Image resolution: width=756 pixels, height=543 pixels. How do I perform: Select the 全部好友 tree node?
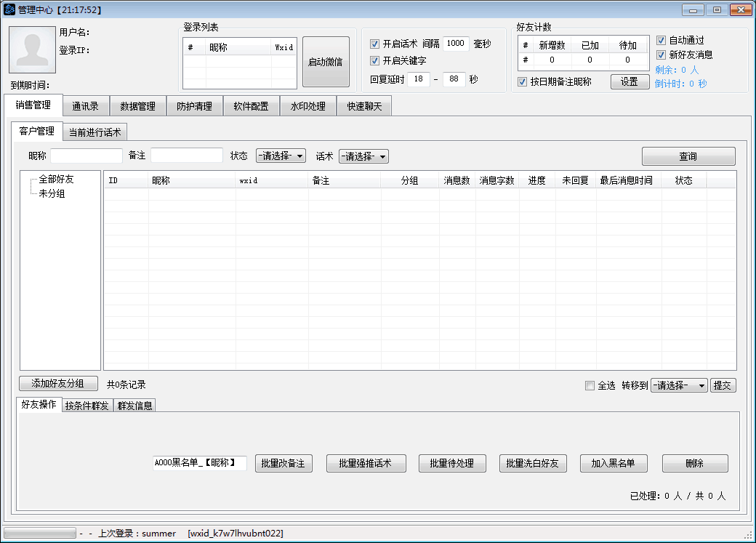click(x=56, y=179)
